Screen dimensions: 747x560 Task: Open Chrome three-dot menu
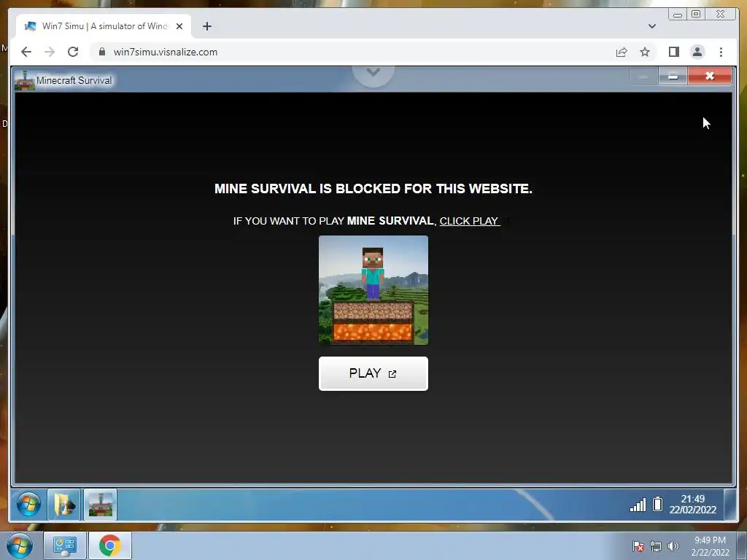pos(721,52)
